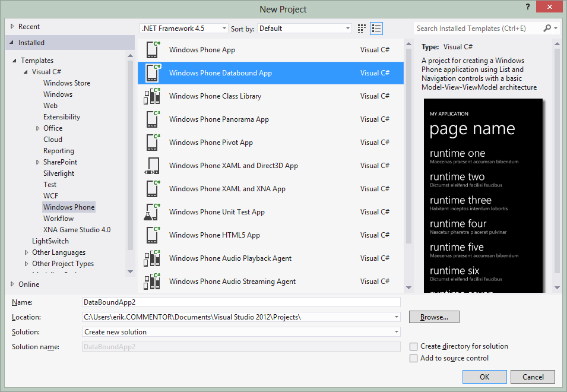The width and height of the screenshot is (567, 392).
Task: Click the Windows Phone App template icon
Action: pos(153,50)
